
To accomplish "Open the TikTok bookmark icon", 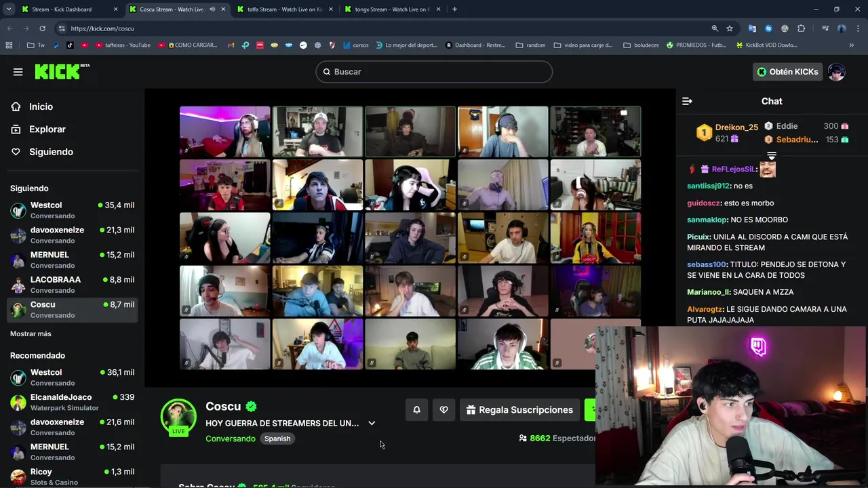I will (70, 45).
